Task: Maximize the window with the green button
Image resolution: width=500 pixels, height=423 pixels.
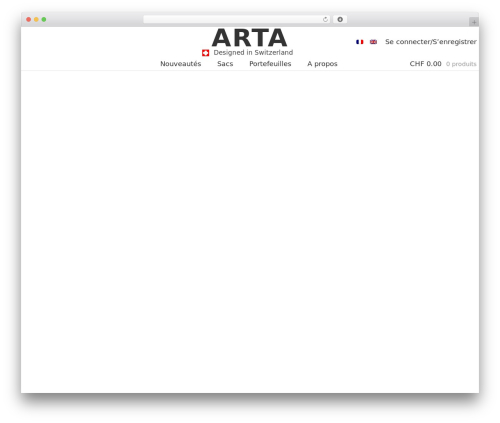Action: [x=44, y=20]
